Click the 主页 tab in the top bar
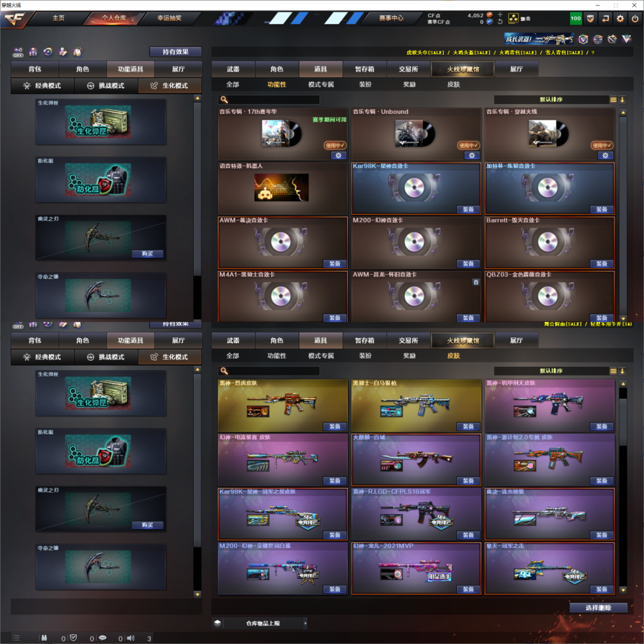 [58, 18]
